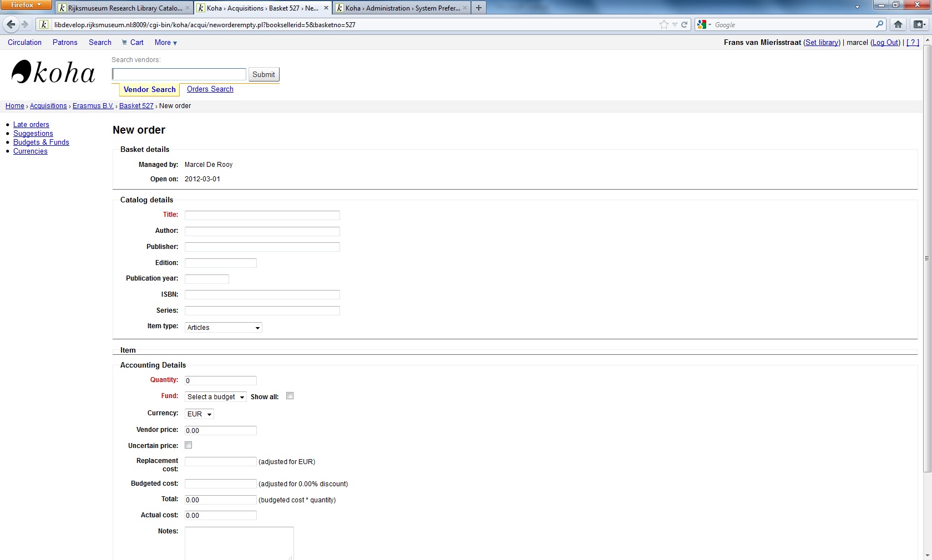The width and height of the screenshot is (932, 560).
Task: Open the Firefox application menu button
Action: [x=26, y=5]
